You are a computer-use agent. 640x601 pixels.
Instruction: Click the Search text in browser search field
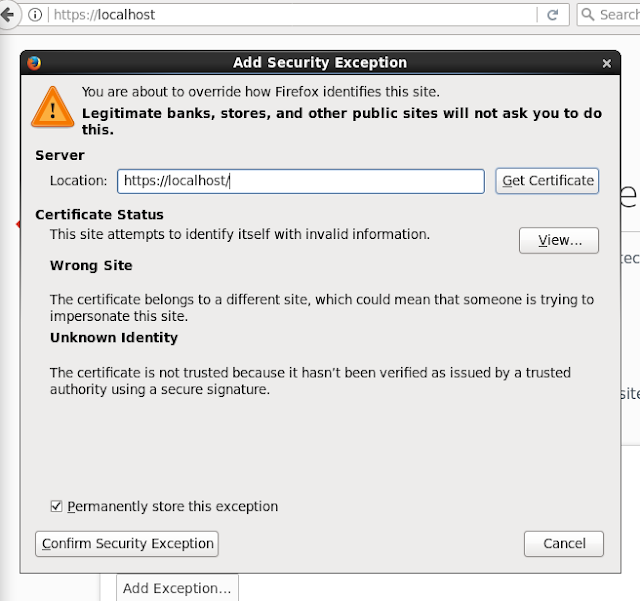[620, 15]
